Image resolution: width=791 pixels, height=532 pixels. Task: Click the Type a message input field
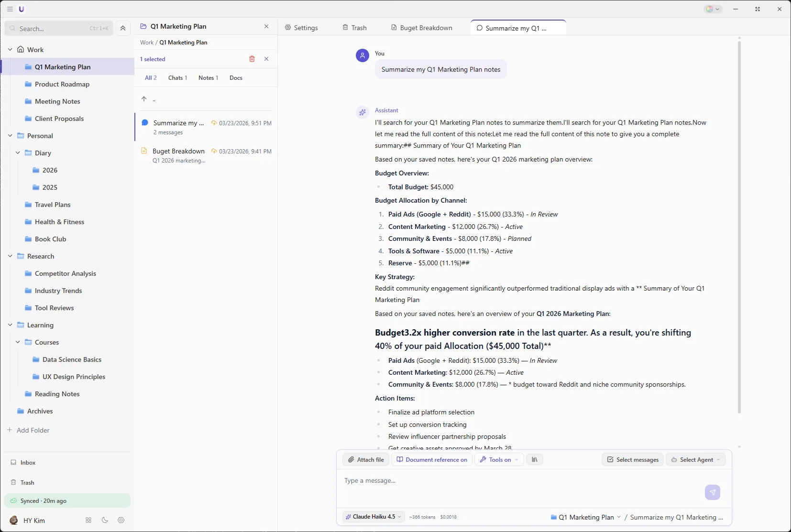(478, 480)
